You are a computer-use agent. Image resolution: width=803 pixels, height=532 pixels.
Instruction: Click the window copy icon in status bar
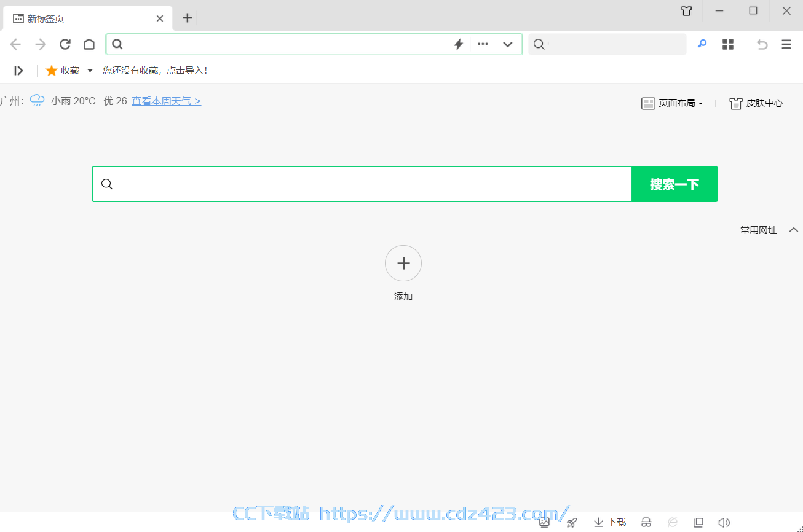tap(698, 523)
